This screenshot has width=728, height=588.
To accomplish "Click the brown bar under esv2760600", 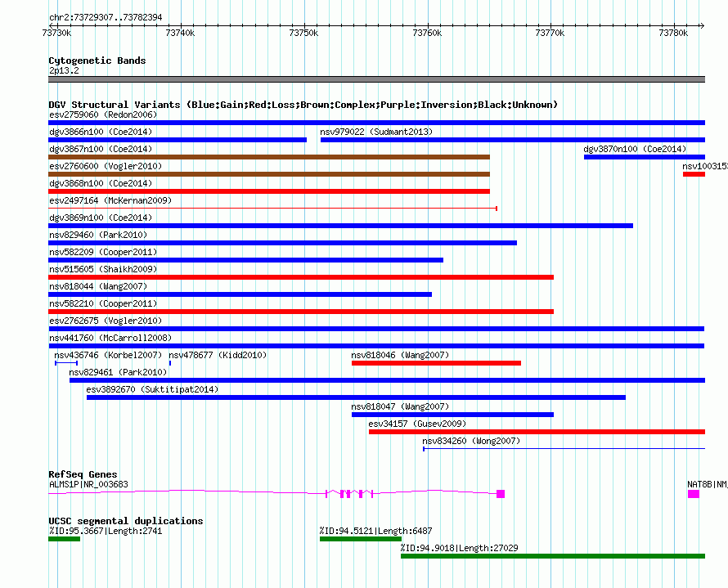I will tap(269, 174).
